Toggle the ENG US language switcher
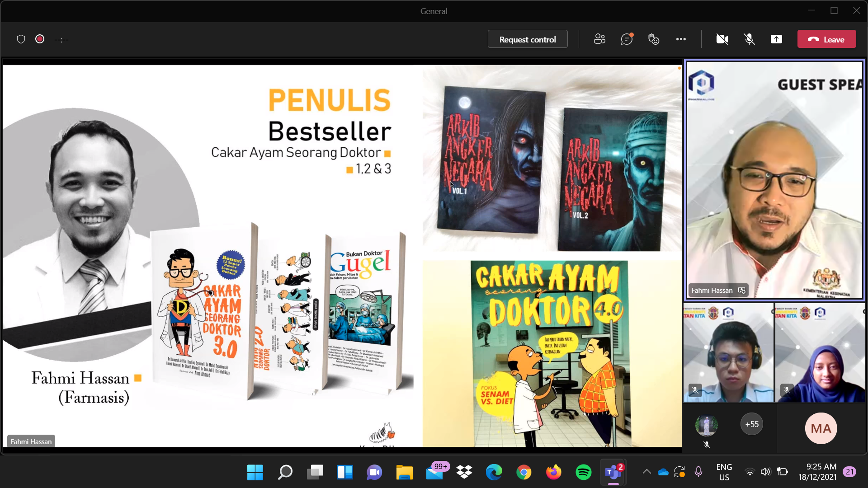The height and width of the screenshot is (488, 868). click(x=724, y=472)
